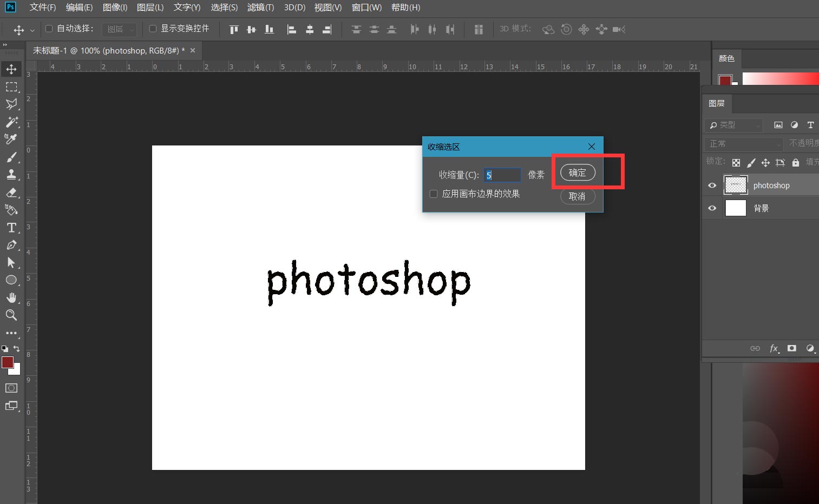Screen dimensions: 819x504
Task: Select the Ellipse shape tool
Action: click(11, 280)
